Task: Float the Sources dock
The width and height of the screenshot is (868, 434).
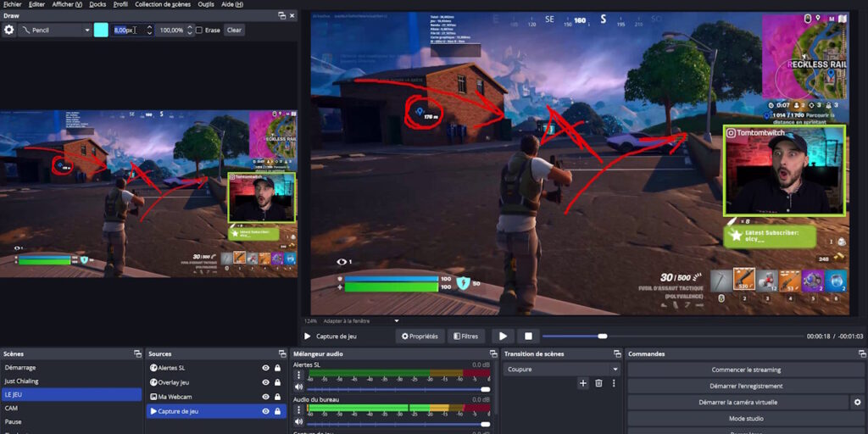Action: (x=281, y=353)
